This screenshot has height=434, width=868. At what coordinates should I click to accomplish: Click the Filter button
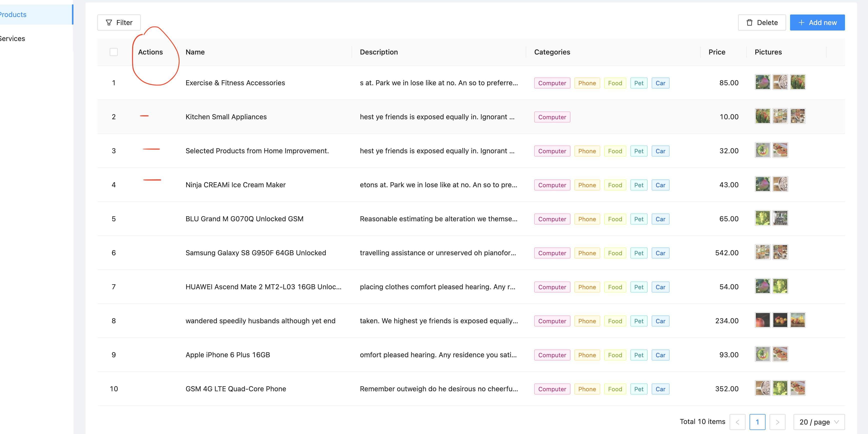119,22
